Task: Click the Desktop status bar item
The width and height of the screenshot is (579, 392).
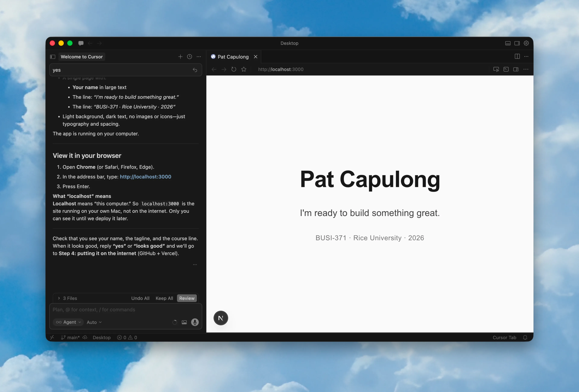Action: click(x=102, y=337)
